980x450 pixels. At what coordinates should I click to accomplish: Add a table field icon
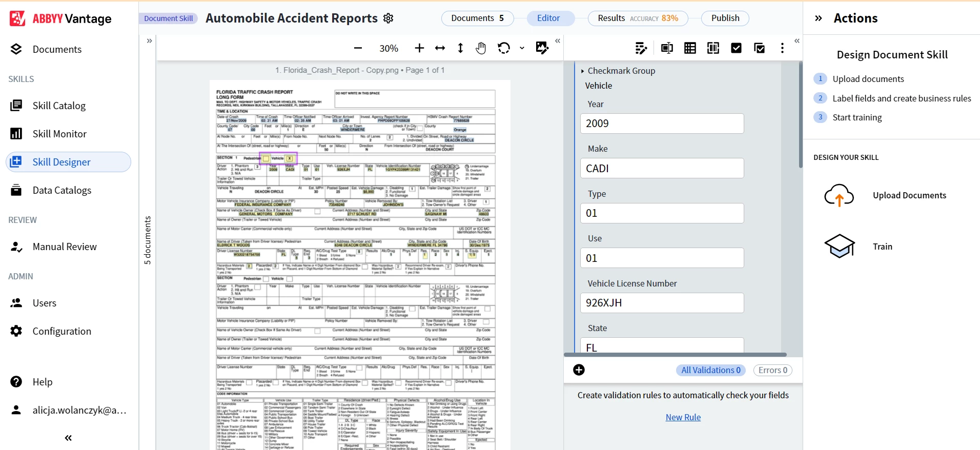coord(690,48)
